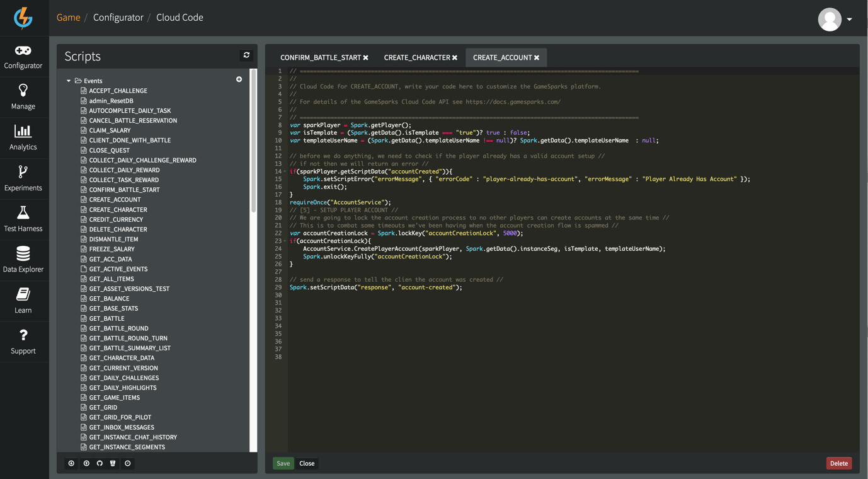
Task: Click line number 29 in the gutter
Action: (x=278, y=287)
